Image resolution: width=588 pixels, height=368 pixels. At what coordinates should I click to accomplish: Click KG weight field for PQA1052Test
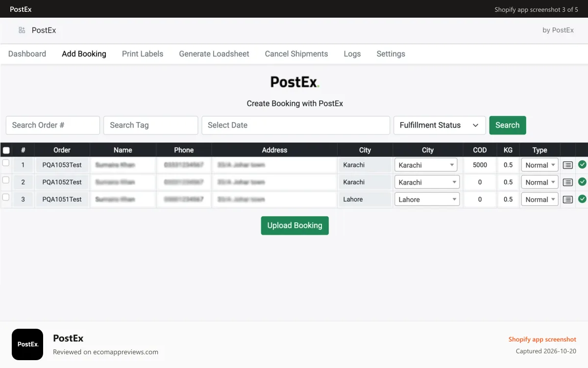click(508, 182)
